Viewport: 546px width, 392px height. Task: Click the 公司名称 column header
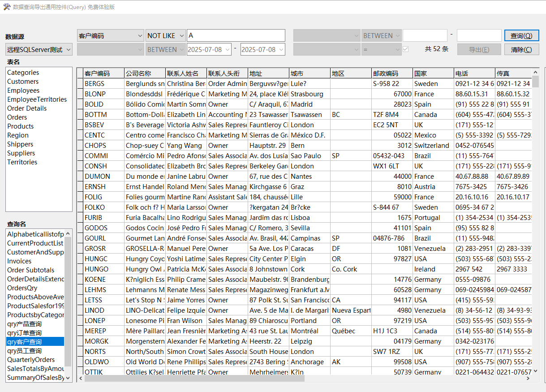pos(145,73)
